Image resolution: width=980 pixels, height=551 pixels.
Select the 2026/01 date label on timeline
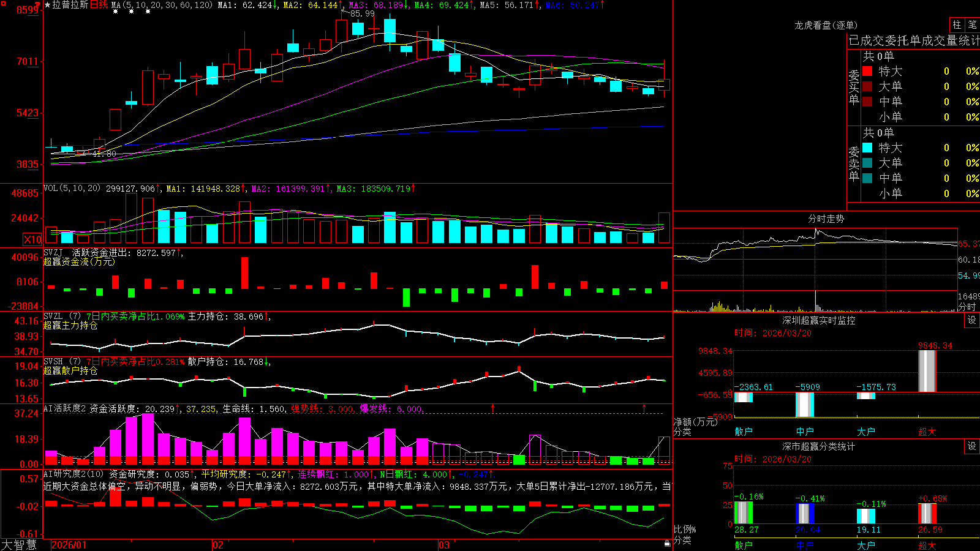(69, 545)
